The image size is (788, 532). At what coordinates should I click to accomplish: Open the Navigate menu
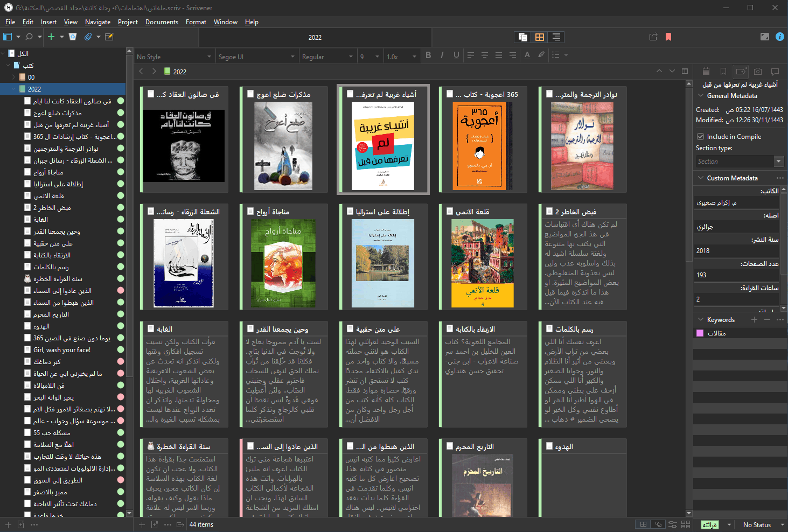(97, 22)
